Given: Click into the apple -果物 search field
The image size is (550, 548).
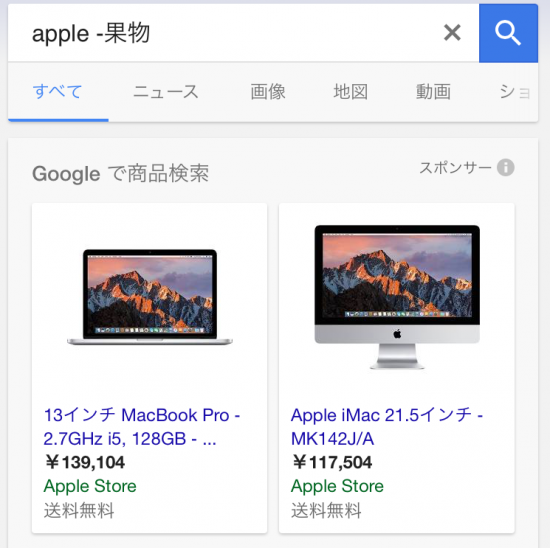Looking at the screenshot, I should coord(224,33).
